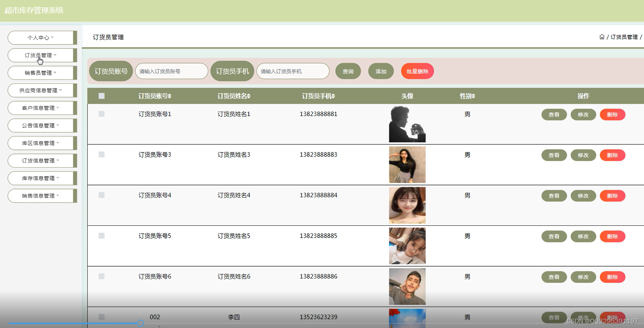Open avatar image of 订货员账号5

(407, 246)
